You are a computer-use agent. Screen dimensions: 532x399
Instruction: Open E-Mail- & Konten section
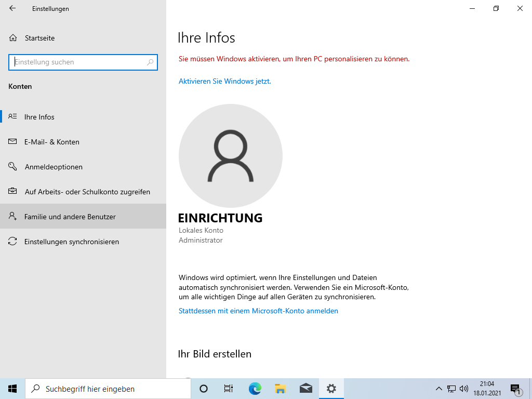51,142
